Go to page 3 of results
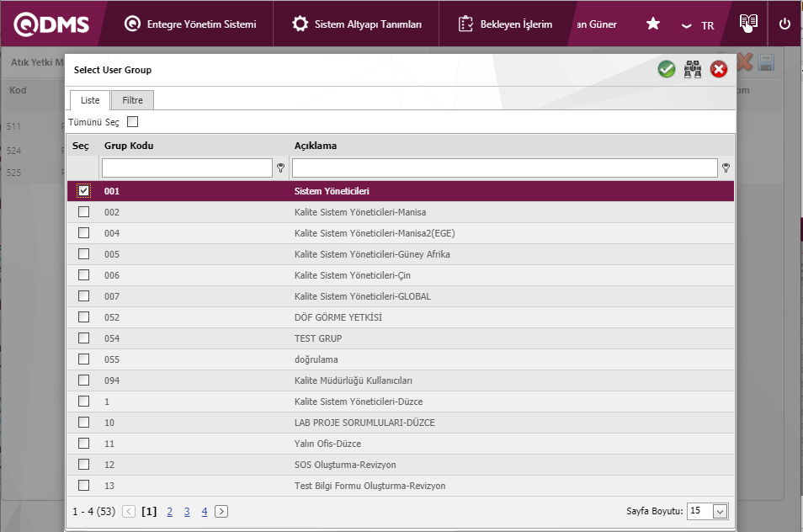 tap(187, 511)
